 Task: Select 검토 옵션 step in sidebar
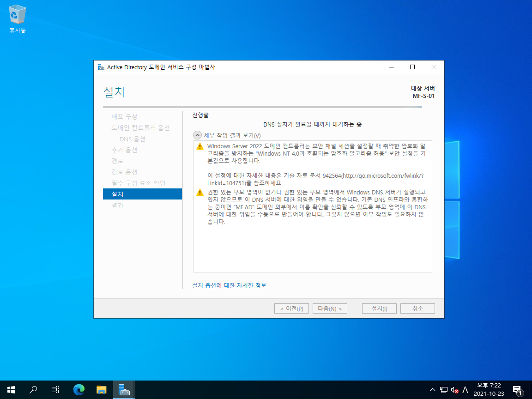tap(124, 172)
